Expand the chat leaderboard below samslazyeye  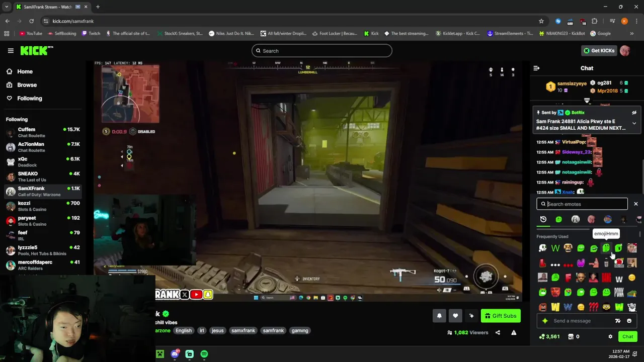(x=587, y=101)
